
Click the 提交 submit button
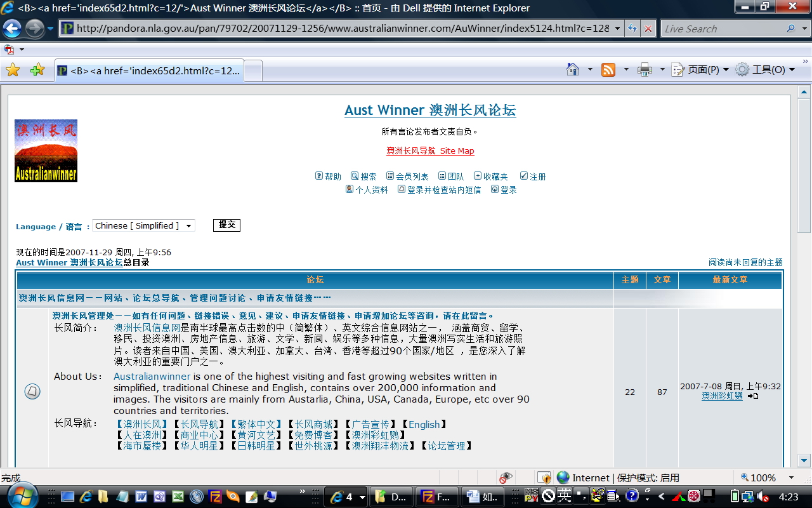point(226,225)
